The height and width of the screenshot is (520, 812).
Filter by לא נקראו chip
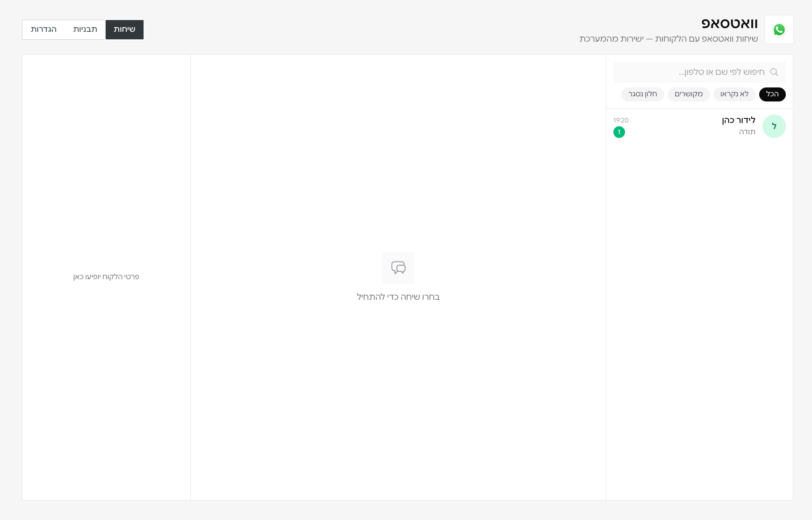734,94
